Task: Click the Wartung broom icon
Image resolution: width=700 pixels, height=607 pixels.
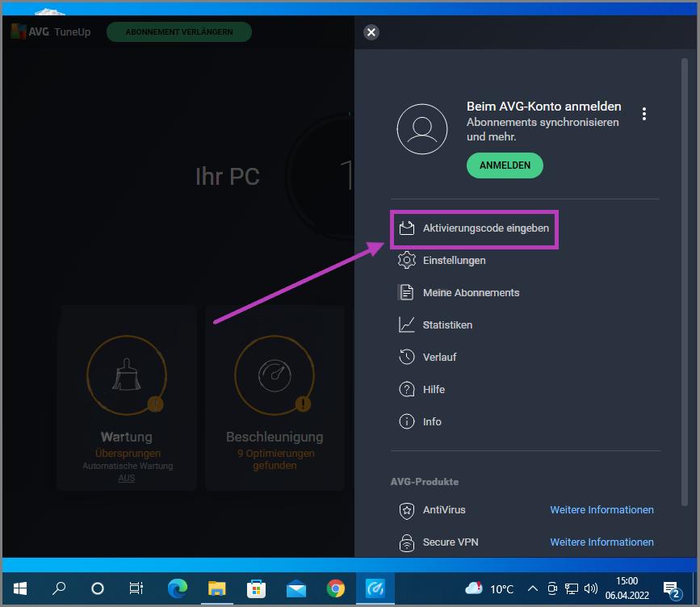Action: (x=126, y=375)
